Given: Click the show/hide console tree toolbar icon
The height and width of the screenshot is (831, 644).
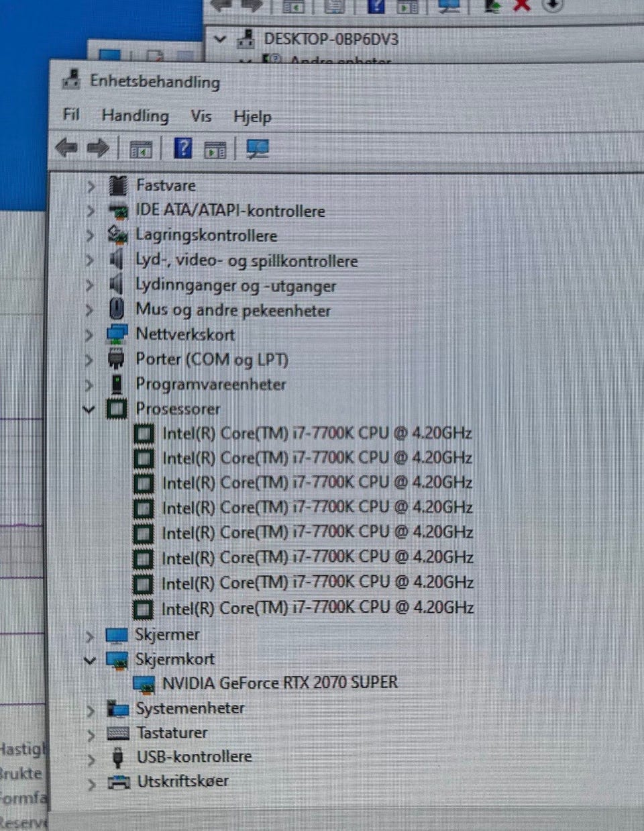Looking at the screenshot, I should click(x=140, y=150).
